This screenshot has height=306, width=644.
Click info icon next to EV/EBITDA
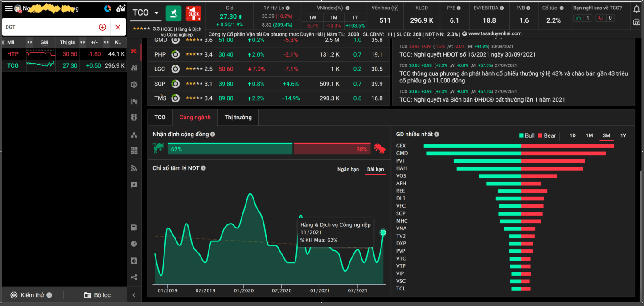tap(502, 8)
